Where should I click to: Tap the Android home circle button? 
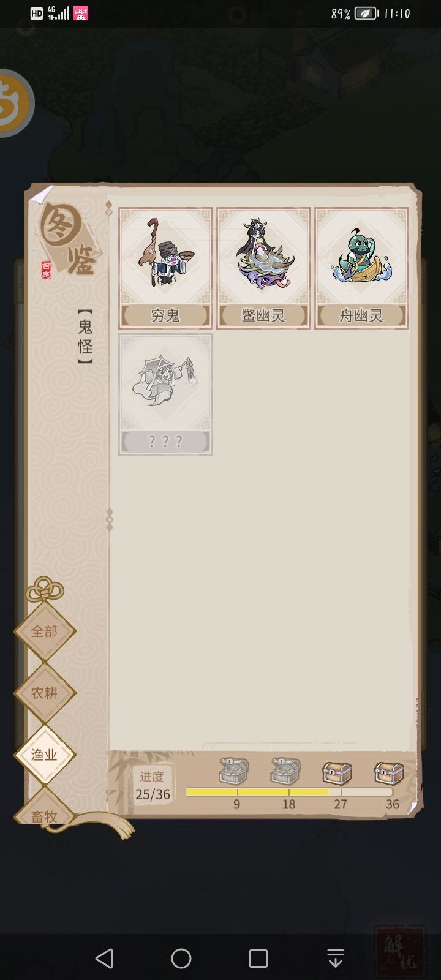tap(181, 958)
